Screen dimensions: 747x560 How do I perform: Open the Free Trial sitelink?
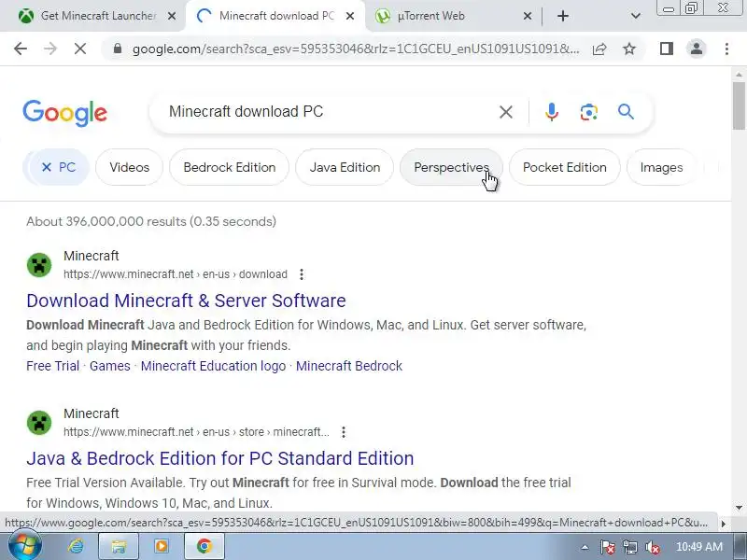[x=52, y=366]
